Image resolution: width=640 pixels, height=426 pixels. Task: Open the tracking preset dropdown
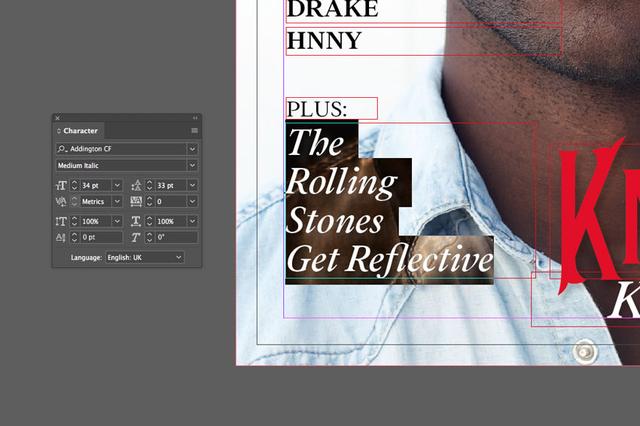[x=192, y=201]
